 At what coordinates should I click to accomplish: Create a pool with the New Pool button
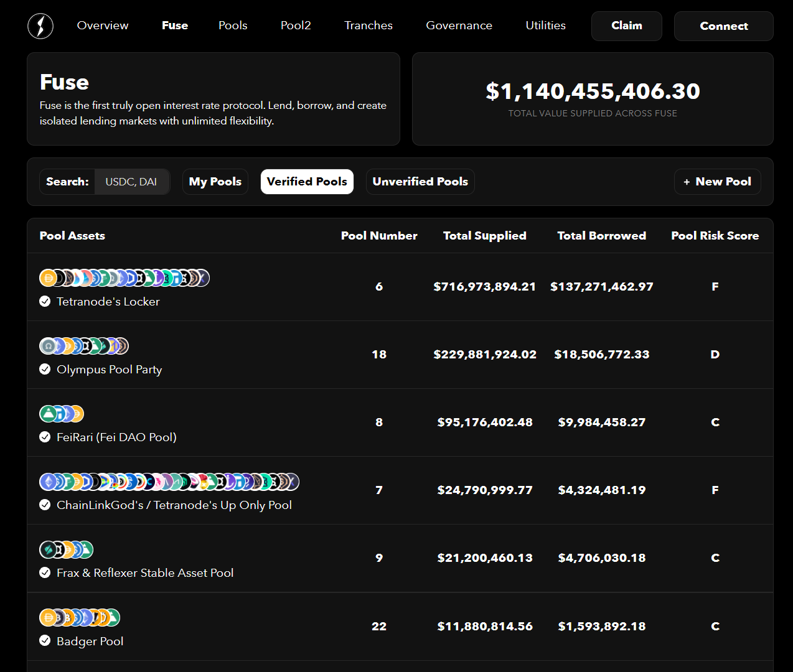[x=718, y=182]
